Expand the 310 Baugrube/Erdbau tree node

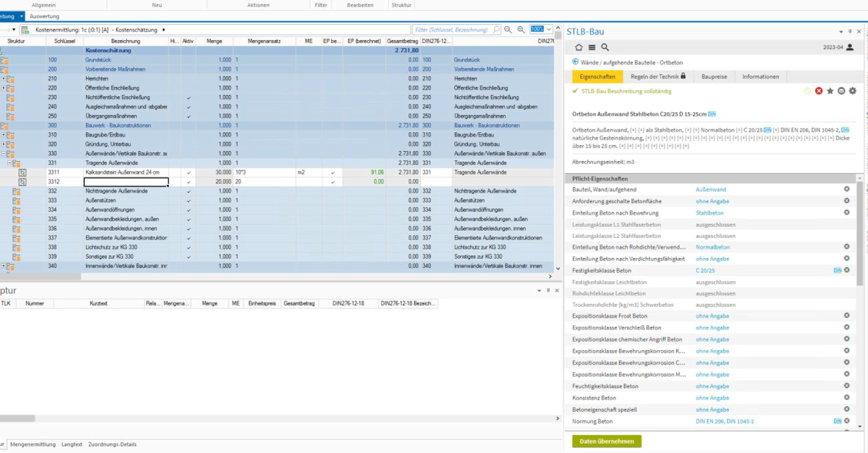(x=3, y=135)
